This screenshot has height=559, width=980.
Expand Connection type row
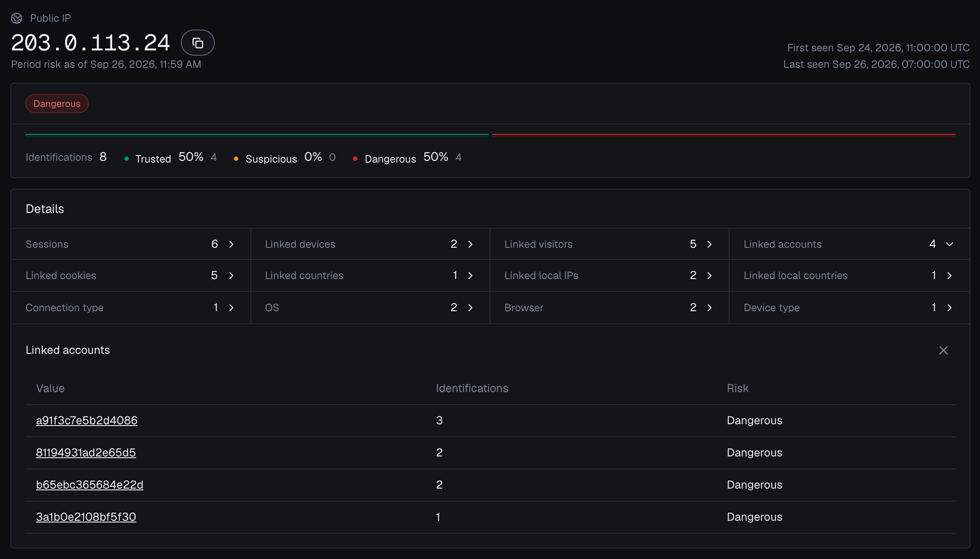point(130,308)
